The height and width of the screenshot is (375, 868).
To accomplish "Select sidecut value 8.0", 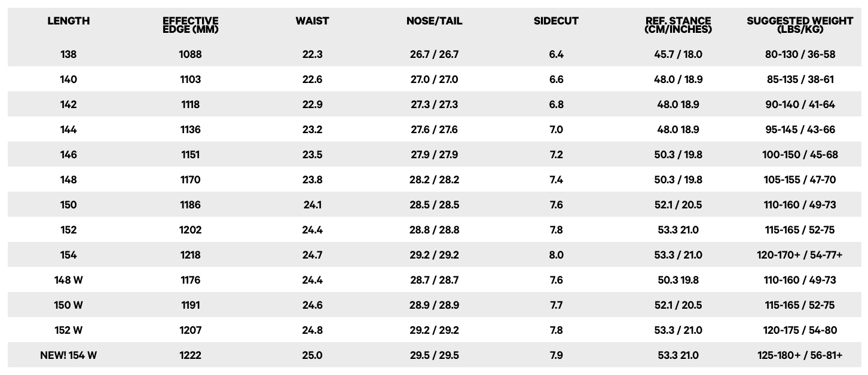I will tap(556, 255).
